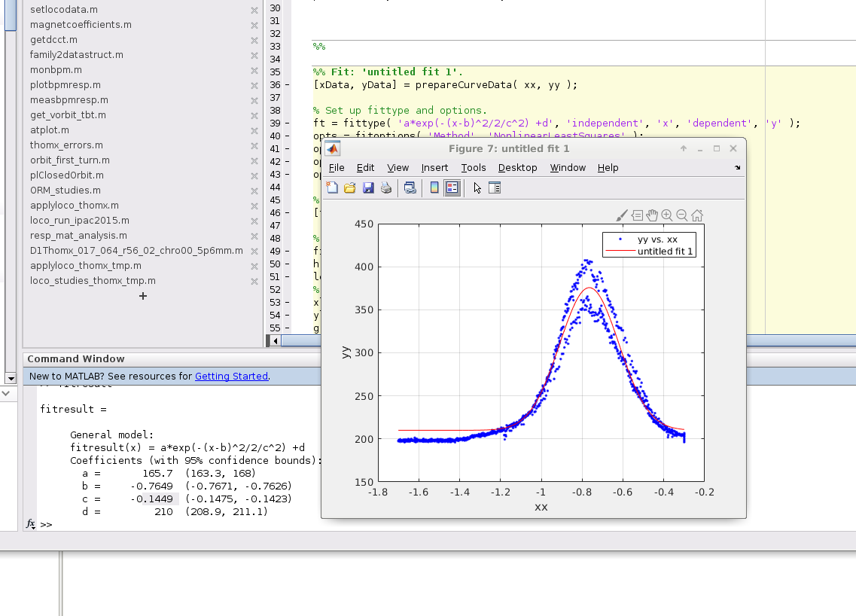Print the figure using the printer icon
The image size is (856, 616).
386,188
